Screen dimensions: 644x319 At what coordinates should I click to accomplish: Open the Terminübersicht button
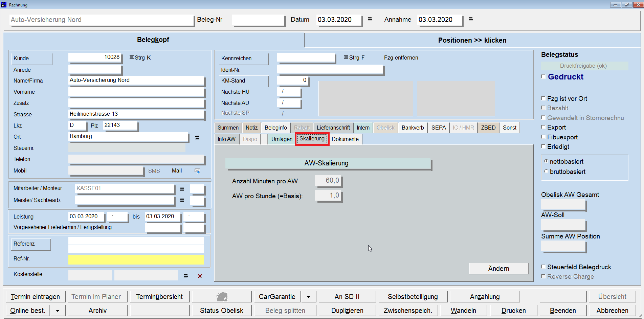159,297
